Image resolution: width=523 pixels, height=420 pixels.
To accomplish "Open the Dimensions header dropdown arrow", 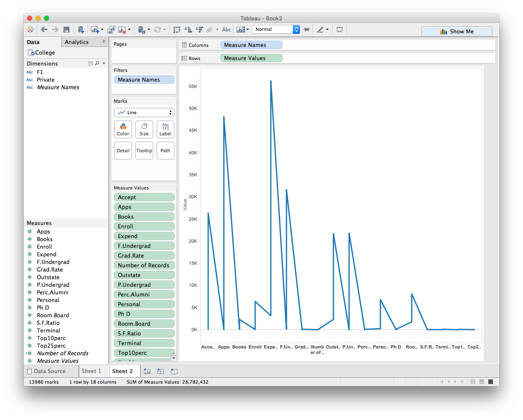I will (104, 63).
